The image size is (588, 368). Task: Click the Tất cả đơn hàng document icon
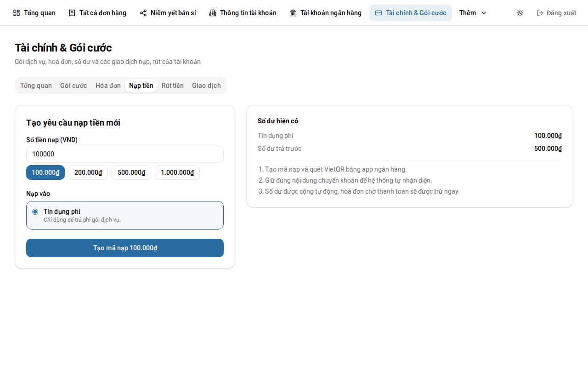coord(72,13)
